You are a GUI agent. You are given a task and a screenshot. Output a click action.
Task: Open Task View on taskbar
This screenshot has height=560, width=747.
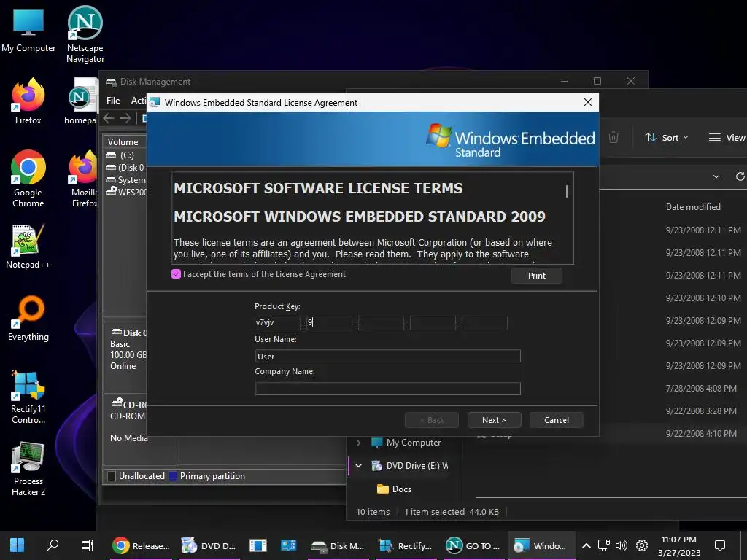[88, 545]
